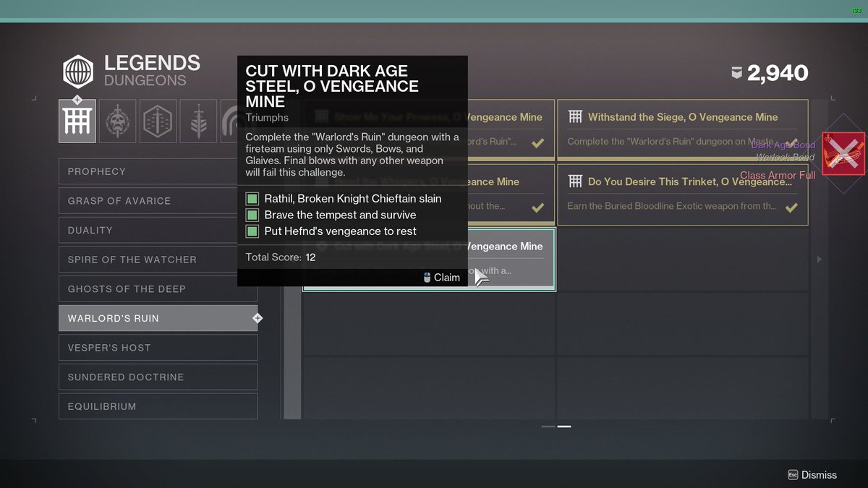
Task: Click the Legends globe emblem icon
Action: click(x=77, y=72)
